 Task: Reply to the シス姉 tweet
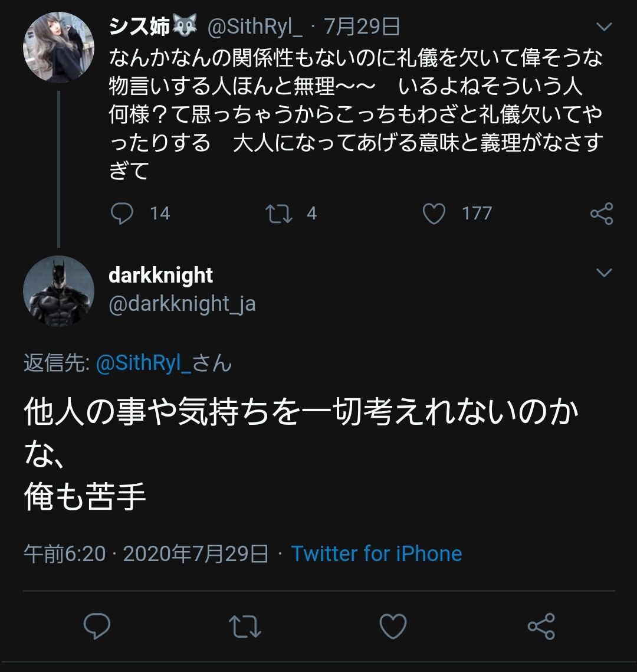point(122,214)
